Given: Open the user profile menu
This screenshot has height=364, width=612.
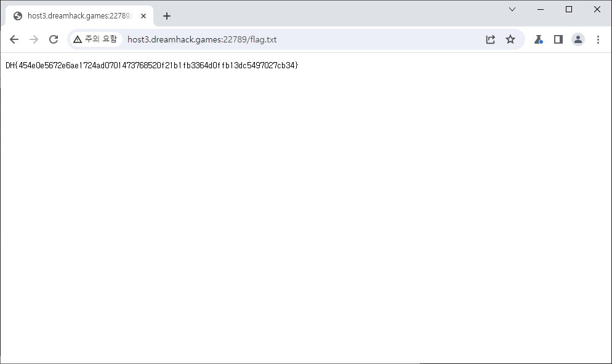Looking at the screenshot, I should point(578,39).
